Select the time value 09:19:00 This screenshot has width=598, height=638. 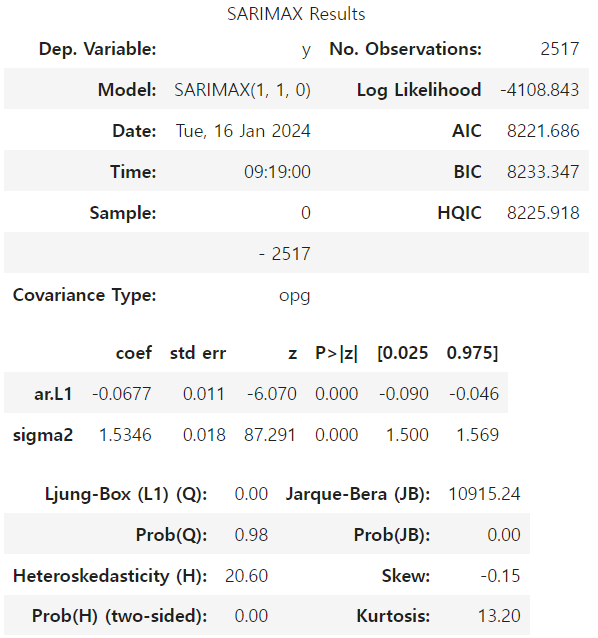[x=277, y=172]
